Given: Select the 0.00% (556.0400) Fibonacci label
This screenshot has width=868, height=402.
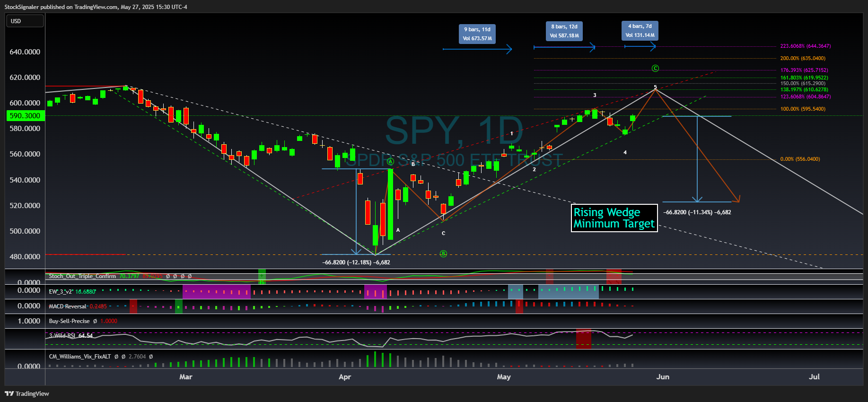Looking at the screenshot, I should 800,159.
